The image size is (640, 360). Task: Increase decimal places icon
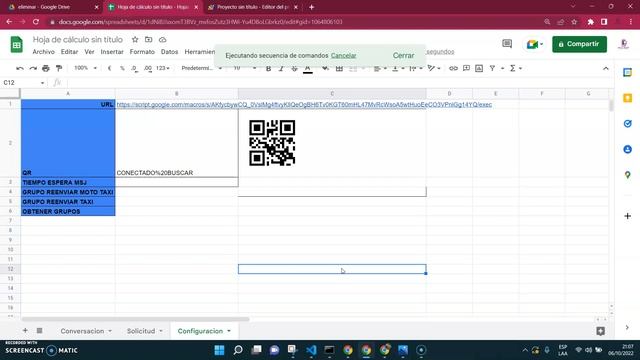tap(148, 68)
